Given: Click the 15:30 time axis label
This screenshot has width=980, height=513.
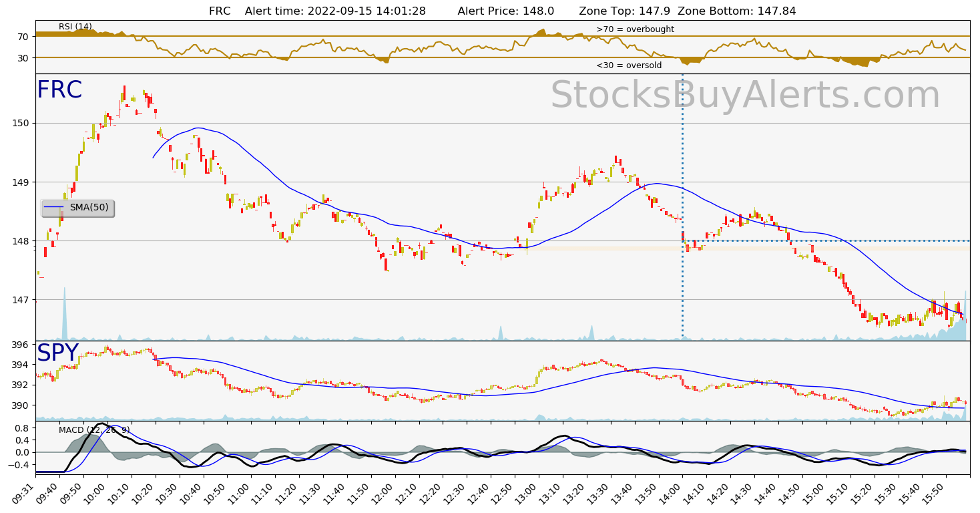Looking at the screenshot, I should click(x=886, y=492).
